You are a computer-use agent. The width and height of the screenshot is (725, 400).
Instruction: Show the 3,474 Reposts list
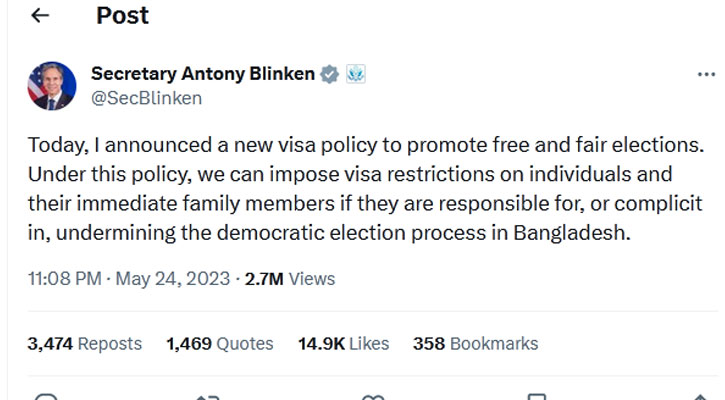(84, 343)
